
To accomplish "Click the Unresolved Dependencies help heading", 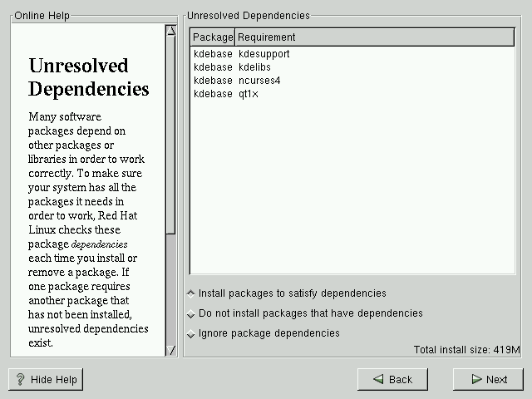I will [89, 77].
